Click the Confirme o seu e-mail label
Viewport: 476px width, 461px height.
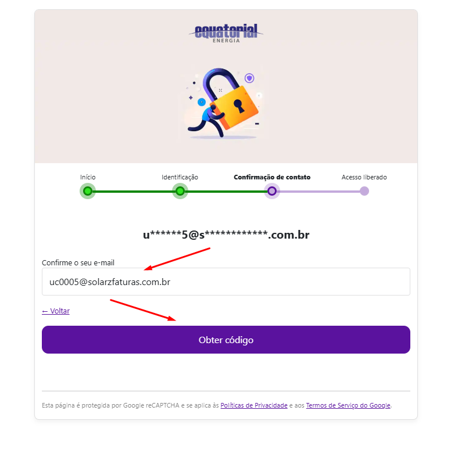click(78, 262)
